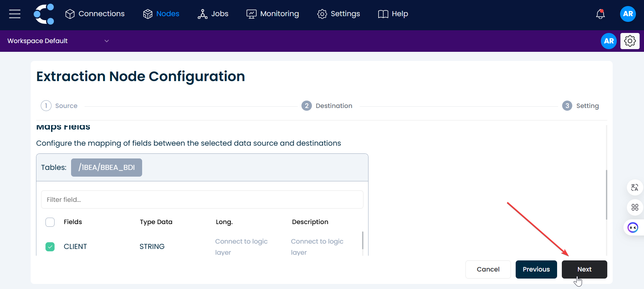
Task: Click the translate language icon
Action: pos(635,187)
